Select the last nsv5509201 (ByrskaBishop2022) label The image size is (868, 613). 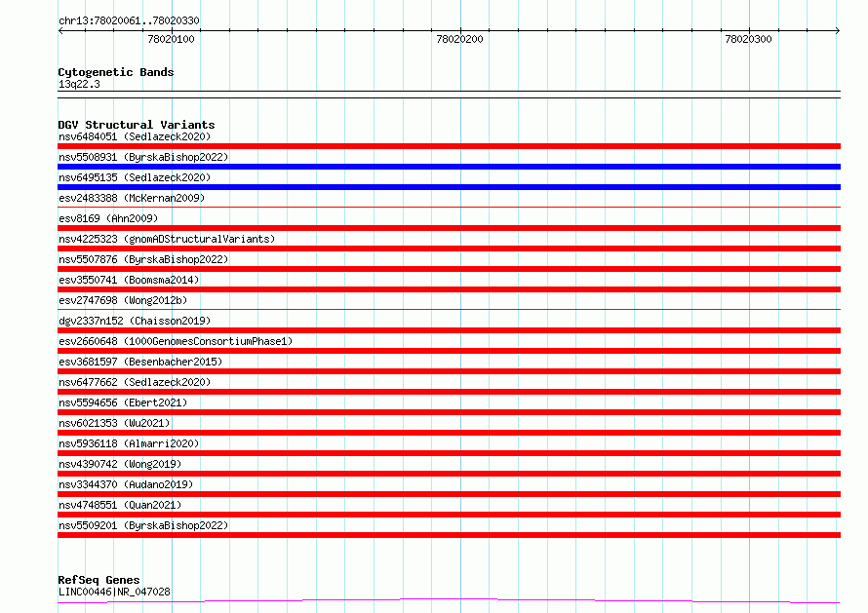point(143,525)
